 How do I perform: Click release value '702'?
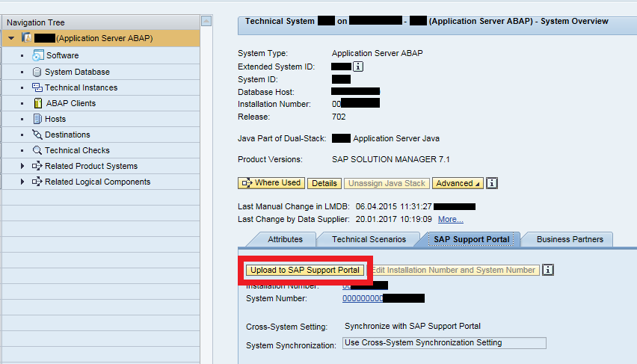click(x=339, y=117)
